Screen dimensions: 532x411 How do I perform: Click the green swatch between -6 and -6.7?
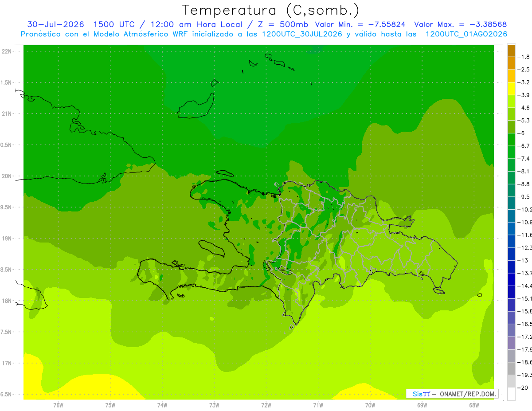pyautogui.click(x=511, y=139)
